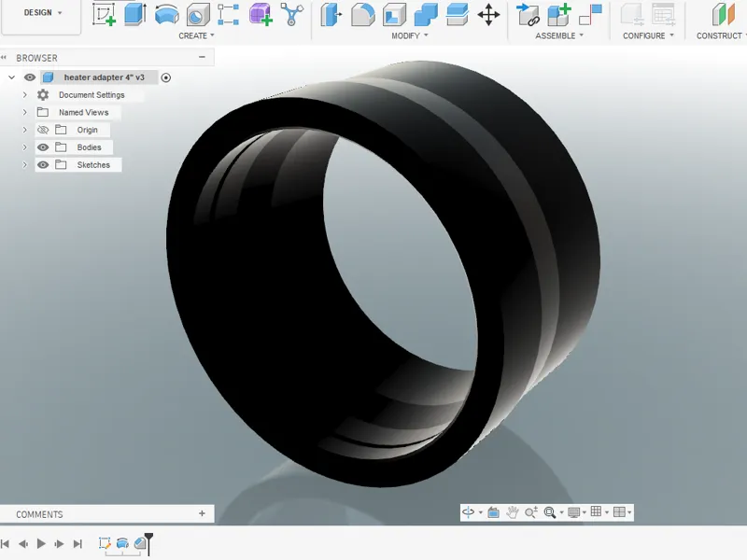
Task: Open the MODIFY menu dropdown
Action: pyautogui.click(x=410, y=35)
